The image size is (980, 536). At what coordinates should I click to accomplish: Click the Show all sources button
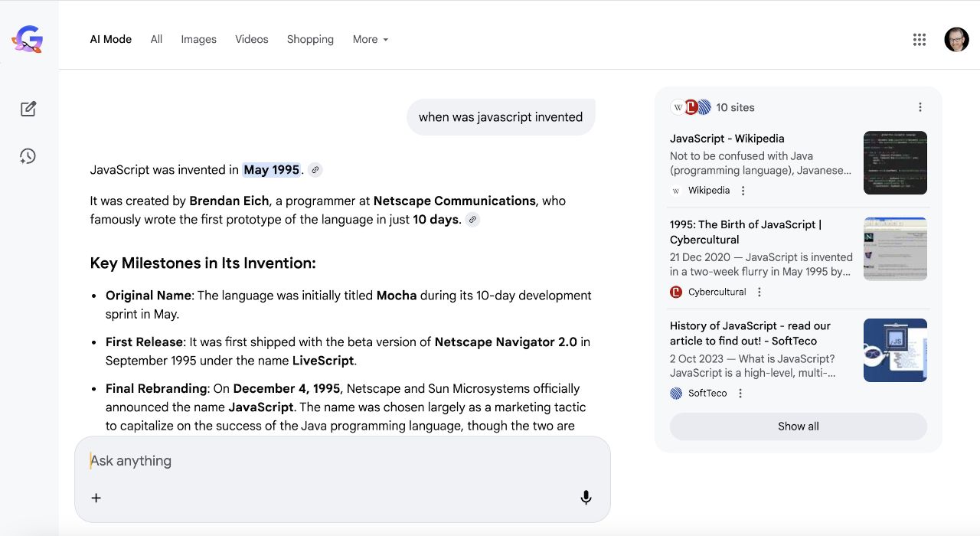[x=799, y=427]
